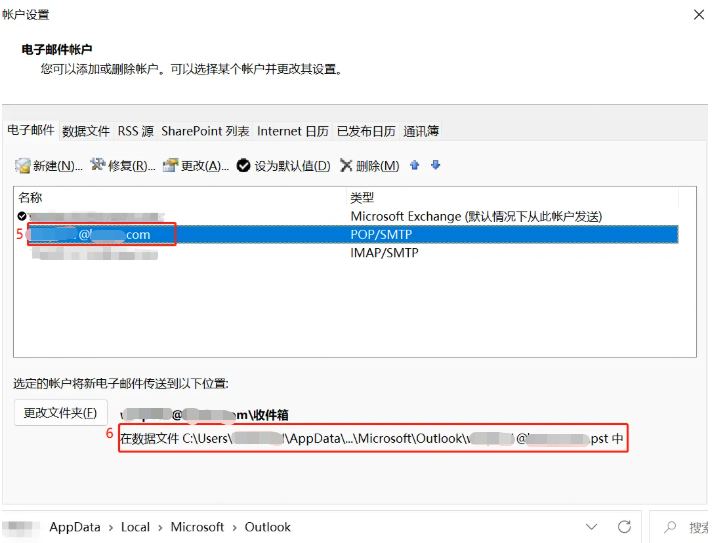
Task: Open the 通讯簿 tab
Action: [421, 131]
